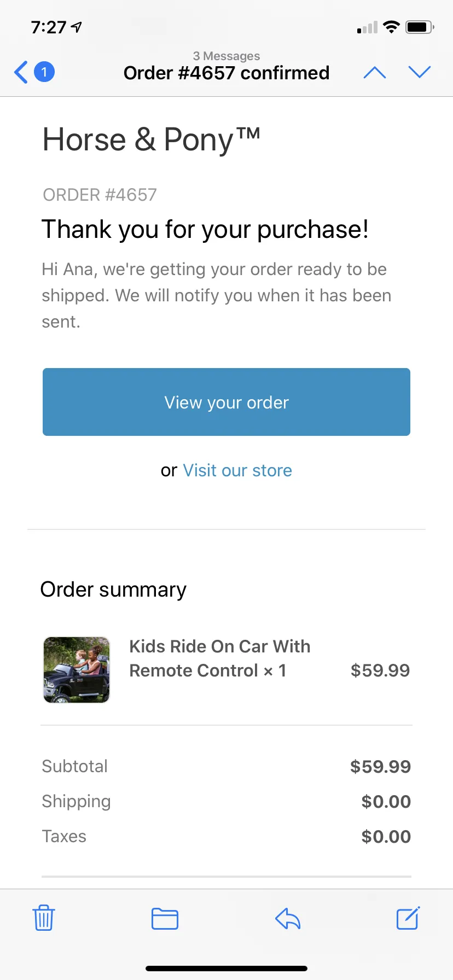Tap the ORDER #4657 label text
Screen dimensions: 453x980
(x=100, y=195)
